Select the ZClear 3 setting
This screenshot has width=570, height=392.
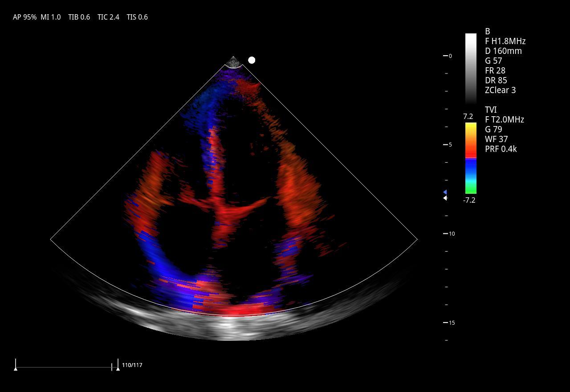click(x=500, y=90)
